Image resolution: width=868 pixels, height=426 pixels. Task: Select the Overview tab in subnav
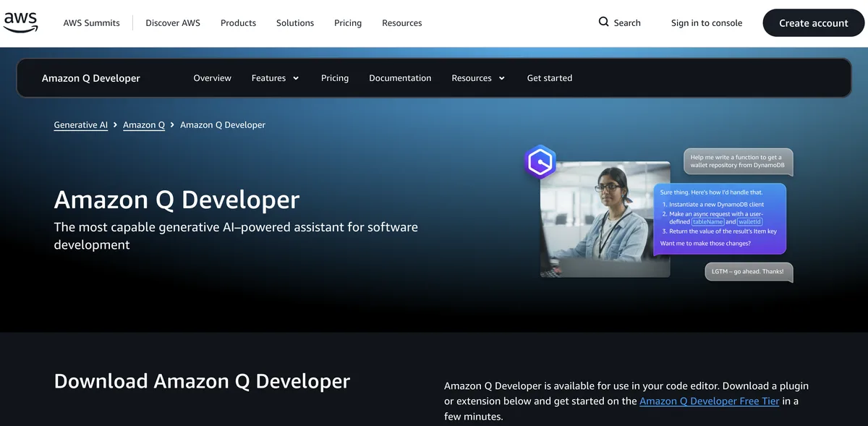(213, 78)
